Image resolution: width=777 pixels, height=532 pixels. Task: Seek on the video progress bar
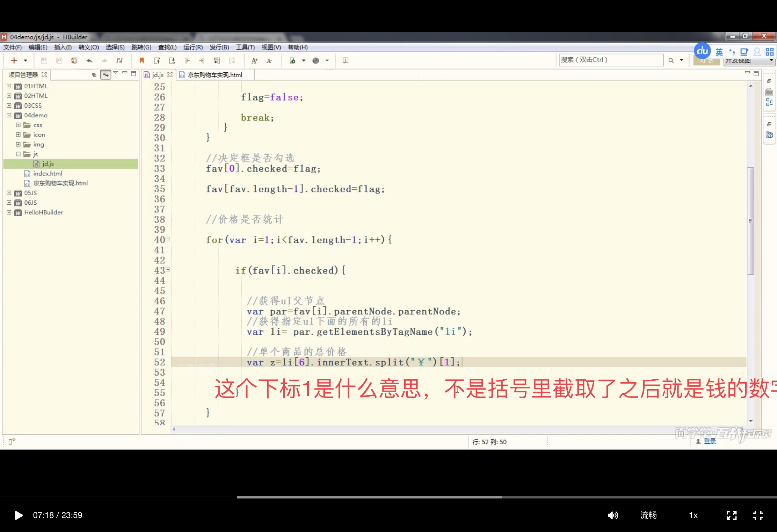point(388,497)
